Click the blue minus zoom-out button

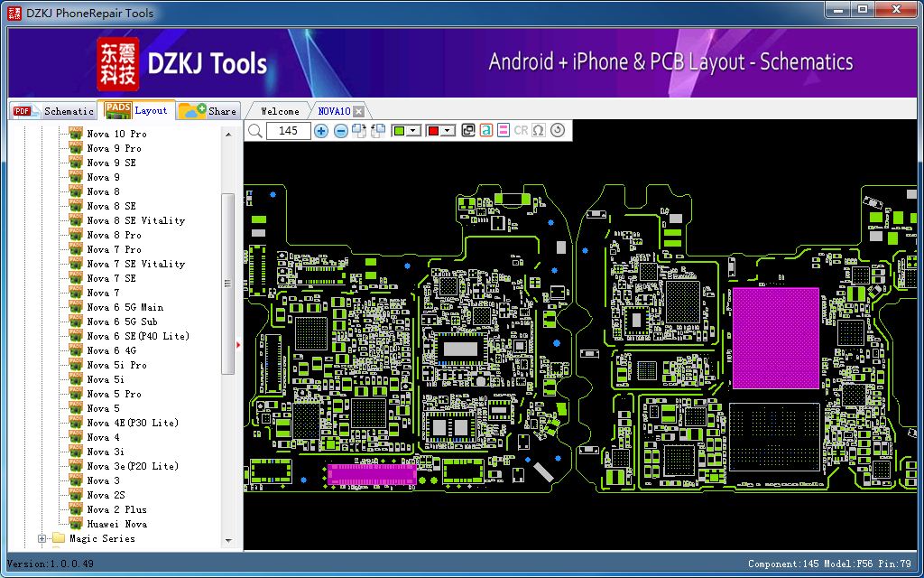coord(340,131)
